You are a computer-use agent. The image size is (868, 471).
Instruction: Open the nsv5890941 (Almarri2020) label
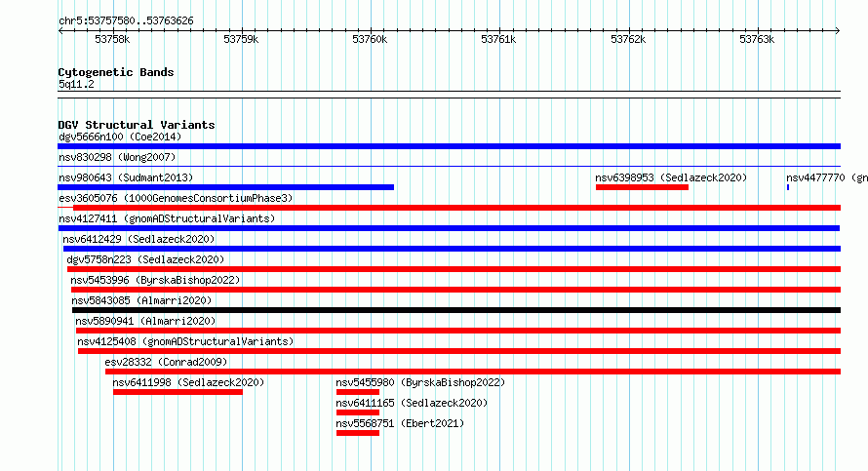point(145,321)
